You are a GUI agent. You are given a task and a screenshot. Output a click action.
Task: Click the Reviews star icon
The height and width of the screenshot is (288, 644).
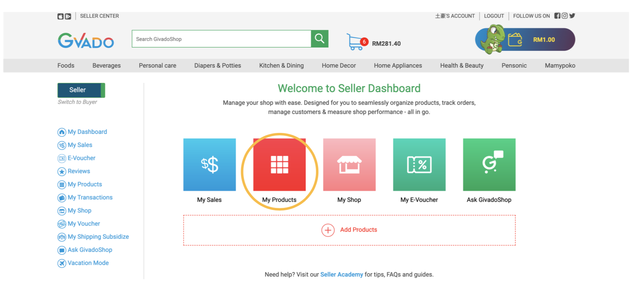point(62,172)
